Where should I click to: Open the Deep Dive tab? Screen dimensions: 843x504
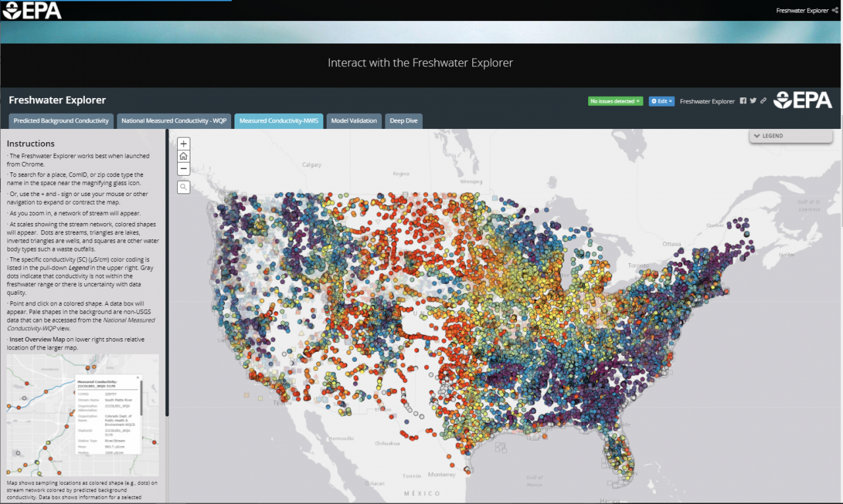click(403, 120)
